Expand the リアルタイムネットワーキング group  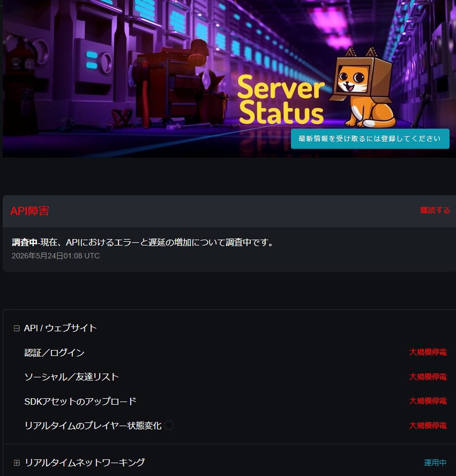pos(17,463)
